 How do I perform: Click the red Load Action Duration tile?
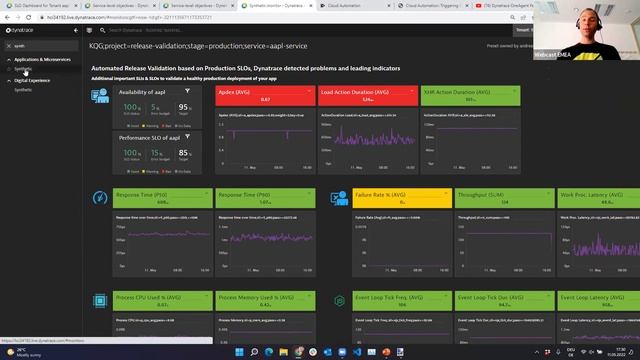[x=368, y=96]
